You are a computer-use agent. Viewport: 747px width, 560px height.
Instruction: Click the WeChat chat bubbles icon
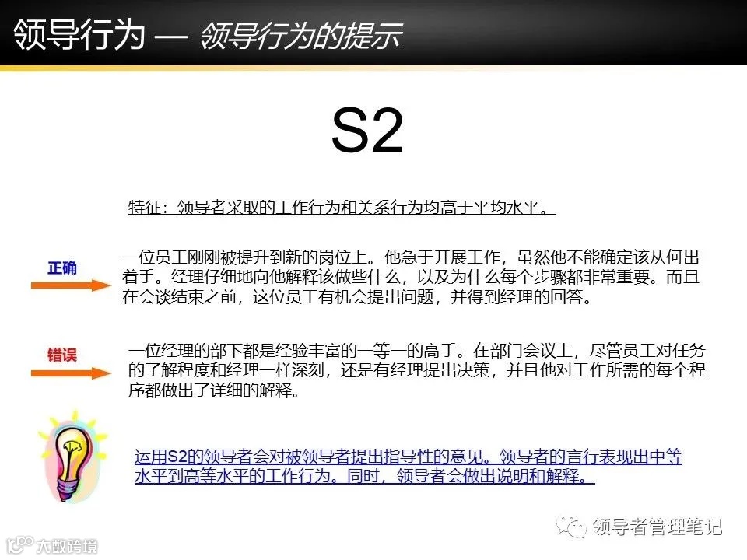[573, 527]
